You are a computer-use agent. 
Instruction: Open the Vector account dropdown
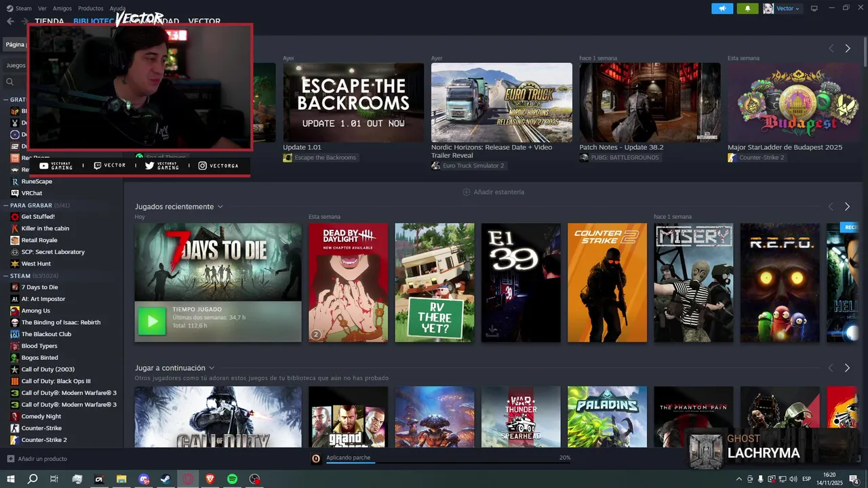point(782,8)
